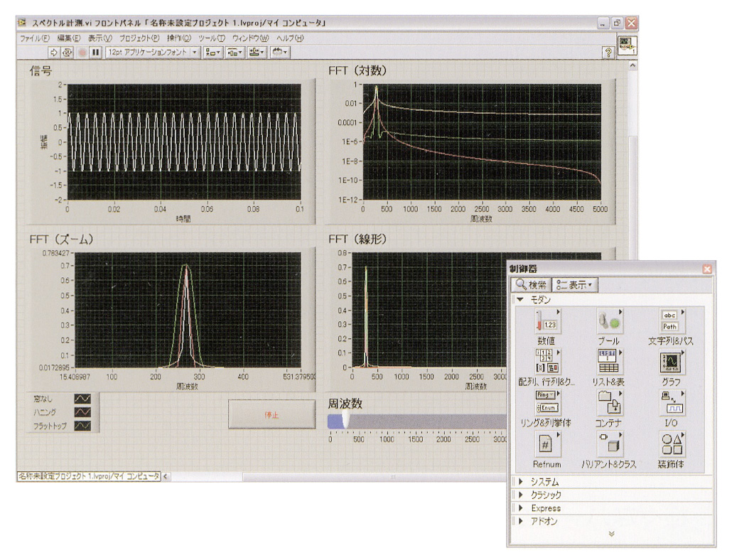Open the Distribute Objects toolbar dropdown
The width and height of the screenshot is (732, 560).
tap(235, 53)
